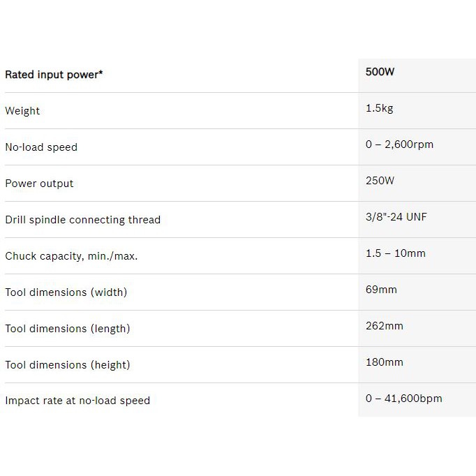476x476 pixels.
Task: Select the 180mm height value
Action: pos(384,362)
